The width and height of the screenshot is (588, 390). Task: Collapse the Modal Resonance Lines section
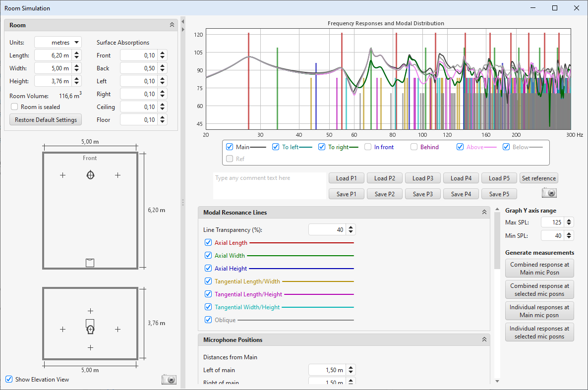pyautogui.click(x=484, y=212)
